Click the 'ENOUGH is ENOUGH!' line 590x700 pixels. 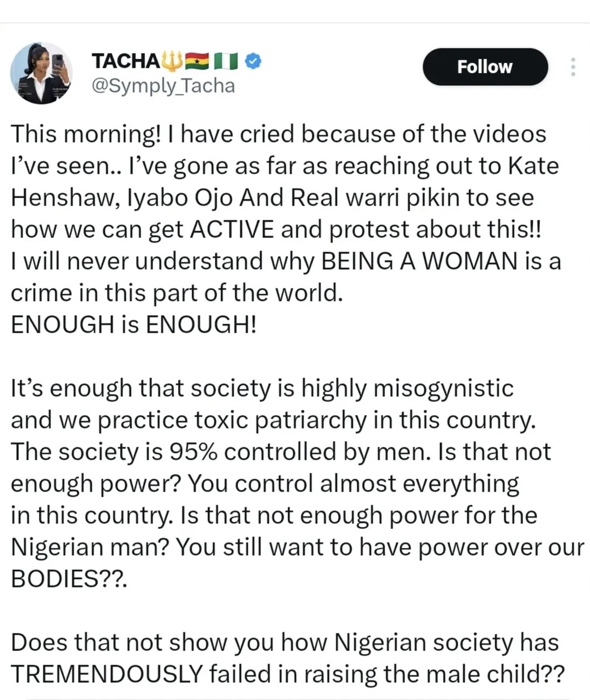133,324
